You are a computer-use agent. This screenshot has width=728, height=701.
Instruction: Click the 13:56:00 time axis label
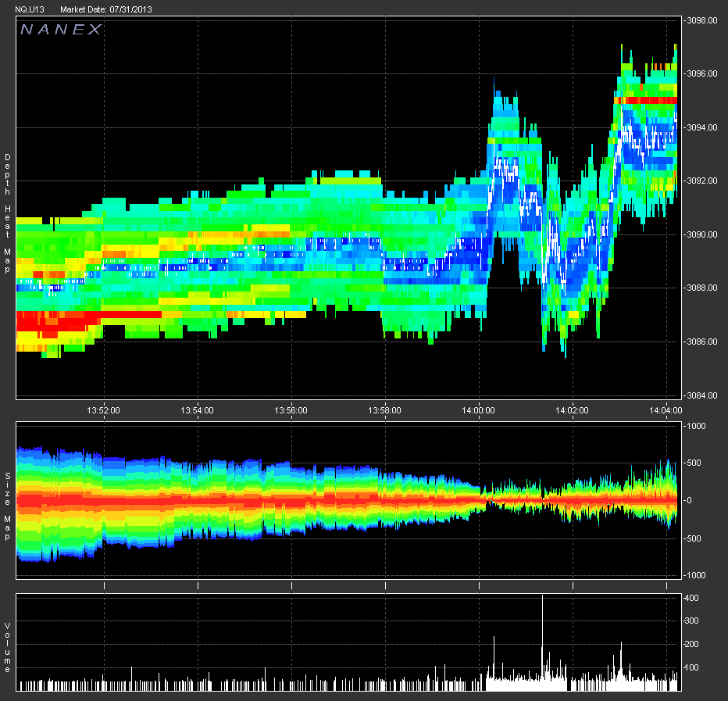click(291, 410)
